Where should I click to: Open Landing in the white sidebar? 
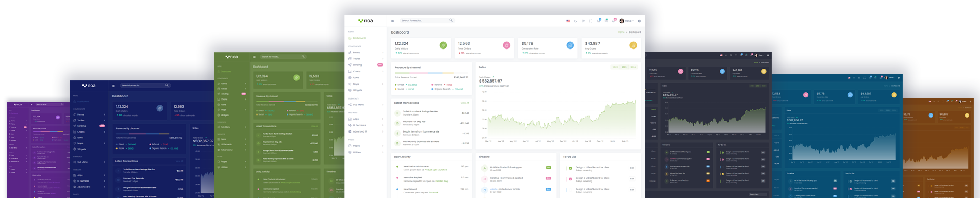pyautogui.click(x=366, y=65)
